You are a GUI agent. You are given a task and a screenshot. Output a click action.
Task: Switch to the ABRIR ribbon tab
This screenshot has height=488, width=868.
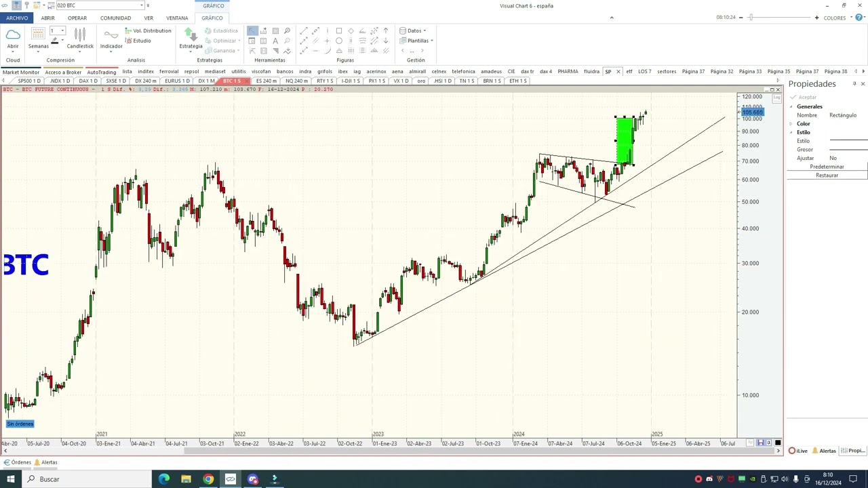pyautogui.click(x=47, y=18)
